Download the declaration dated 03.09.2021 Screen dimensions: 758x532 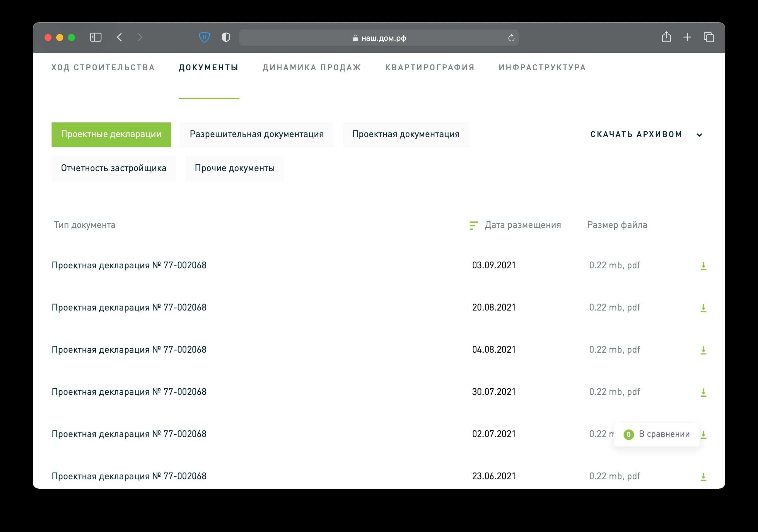point(703,266)
